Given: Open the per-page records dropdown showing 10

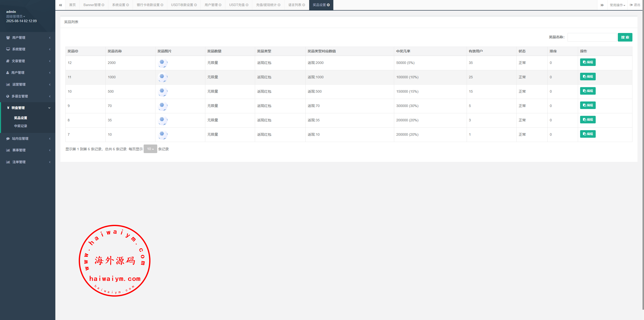Looking at the screenshot, I should (150, 149).
